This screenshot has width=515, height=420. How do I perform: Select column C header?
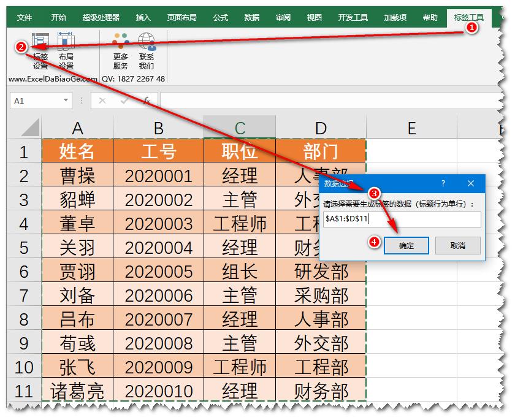(x=240, y=128)
